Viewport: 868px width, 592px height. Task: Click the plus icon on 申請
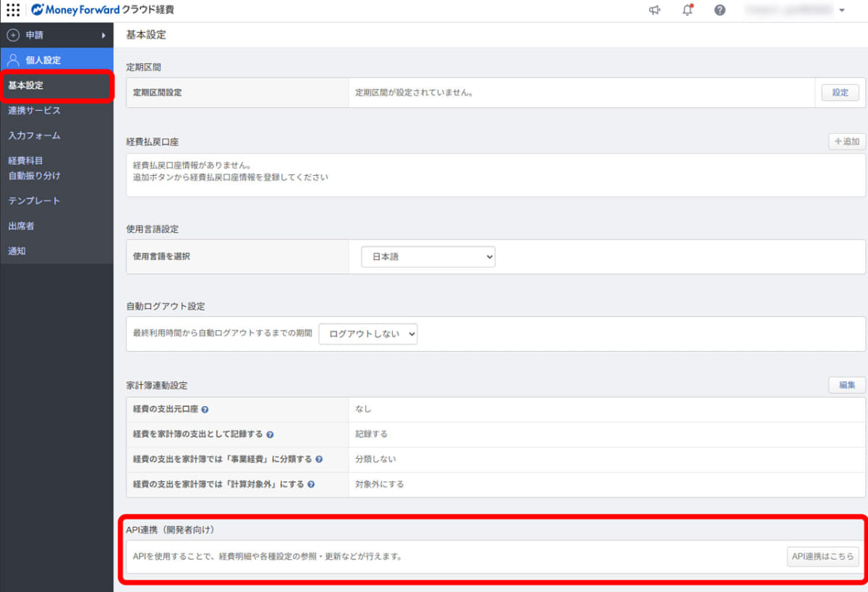[x=12, y=34]
